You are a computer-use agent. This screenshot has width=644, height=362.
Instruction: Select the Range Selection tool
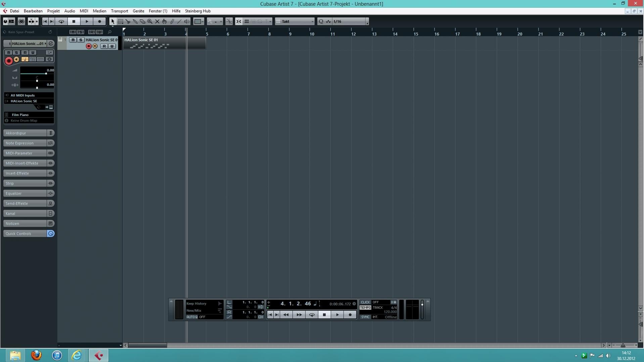[120, 21]
